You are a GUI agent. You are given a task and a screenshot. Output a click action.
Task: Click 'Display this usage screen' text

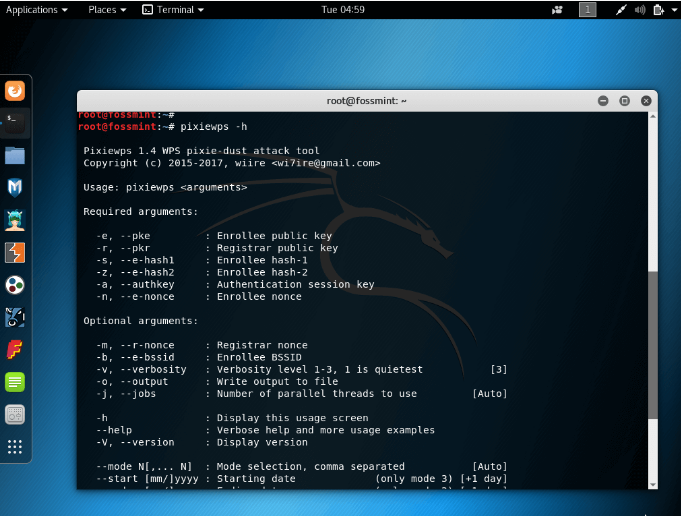pyautogui.click(x=293, y=418)
